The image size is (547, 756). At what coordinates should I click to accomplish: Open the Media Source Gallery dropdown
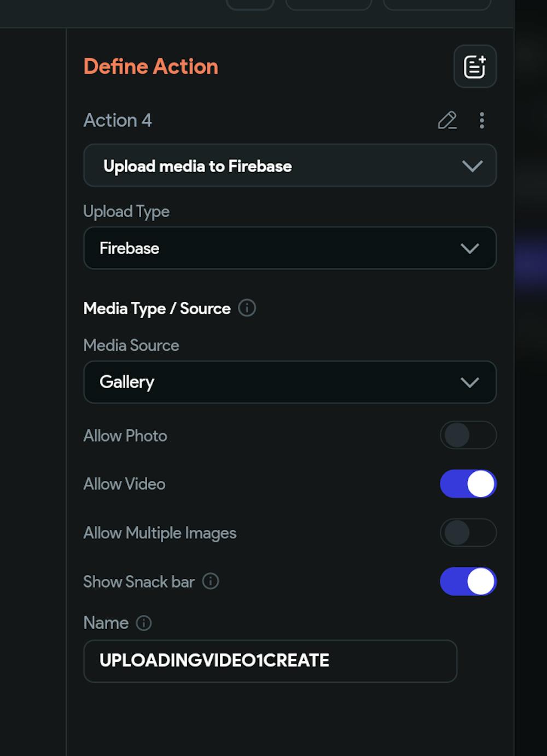(289, 382)
